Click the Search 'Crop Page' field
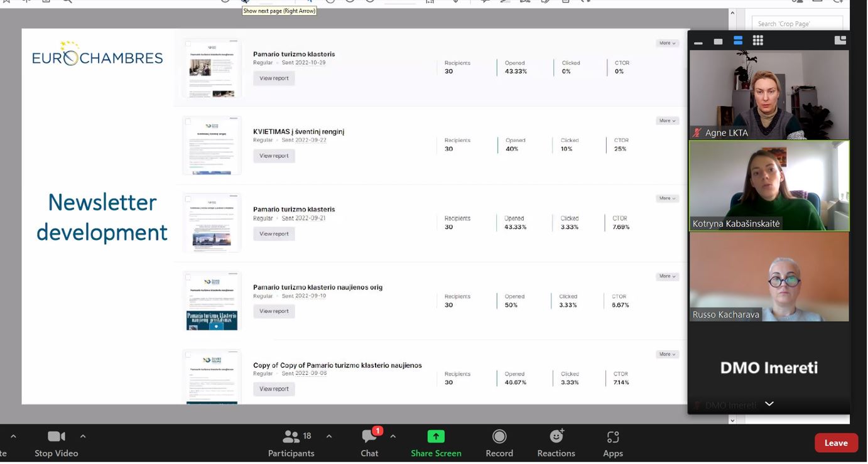The width and height of the screenshot is (868, 464). tap(797, 23)
